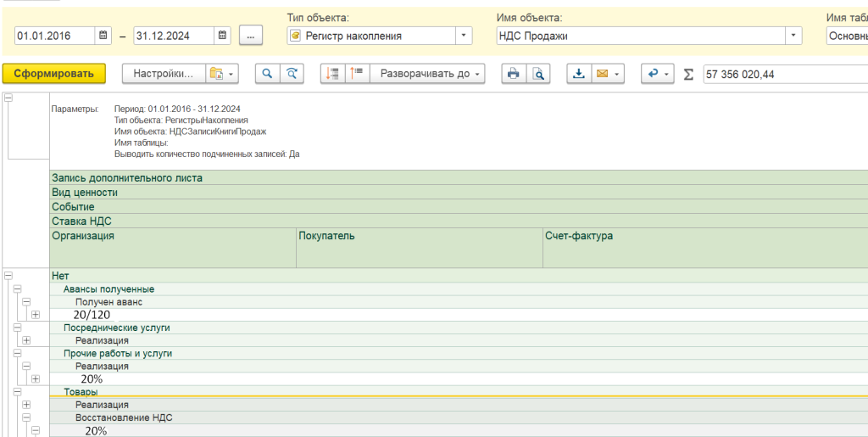
Task: Save report with download icon
Action: pos(579,73)
